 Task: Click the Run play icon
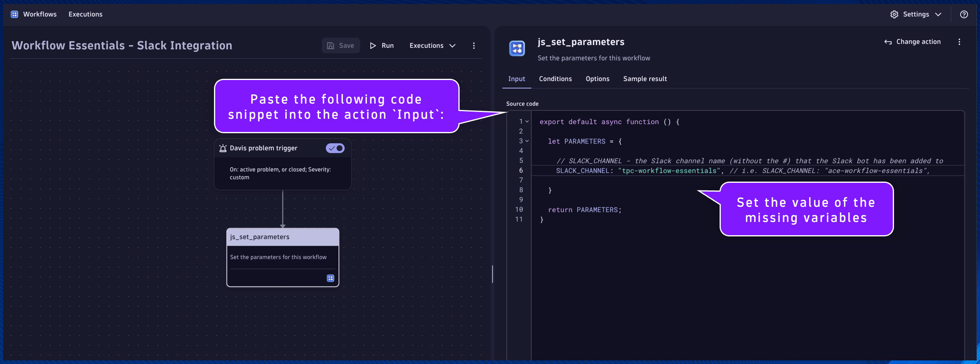coord(373,46)
